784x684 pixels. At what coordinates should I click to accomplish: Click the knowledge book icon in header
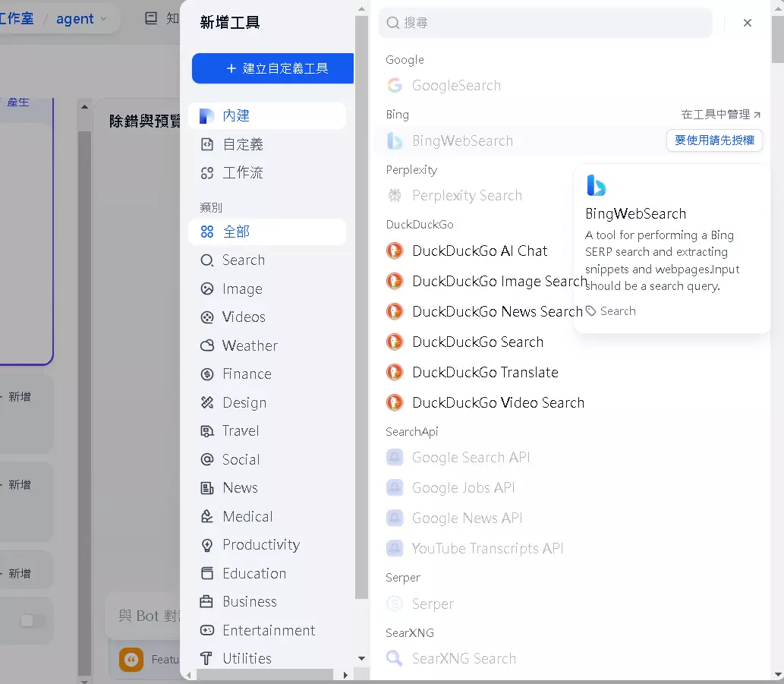[x=151, y=18]
